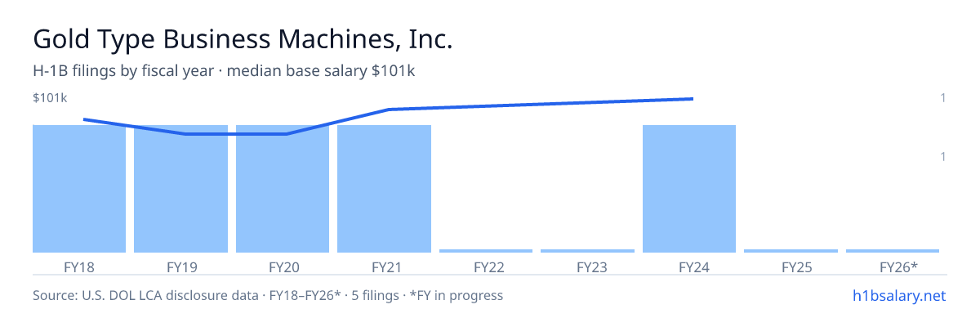The width and height of the screenshot is (980, 327).
Task: Click the FY18 axis label
Action: [x=79, y=267]
